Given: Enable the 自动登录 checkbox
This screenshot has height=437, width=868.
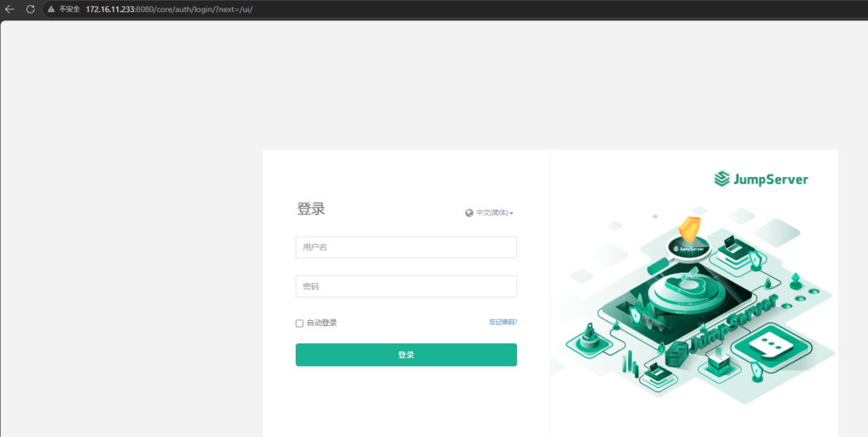Looking at the screenshot, I should [299, 323].
